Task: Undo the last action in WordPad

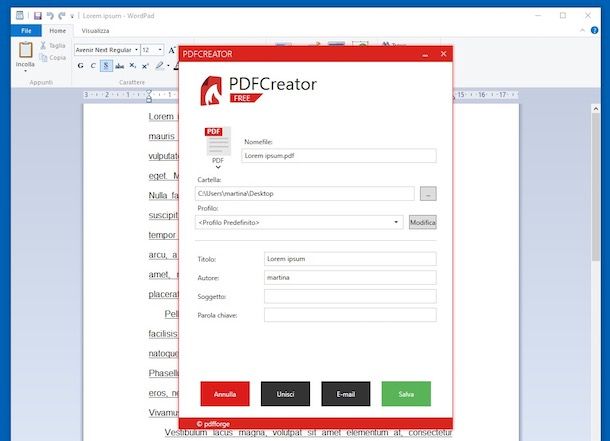Action: 50,16
